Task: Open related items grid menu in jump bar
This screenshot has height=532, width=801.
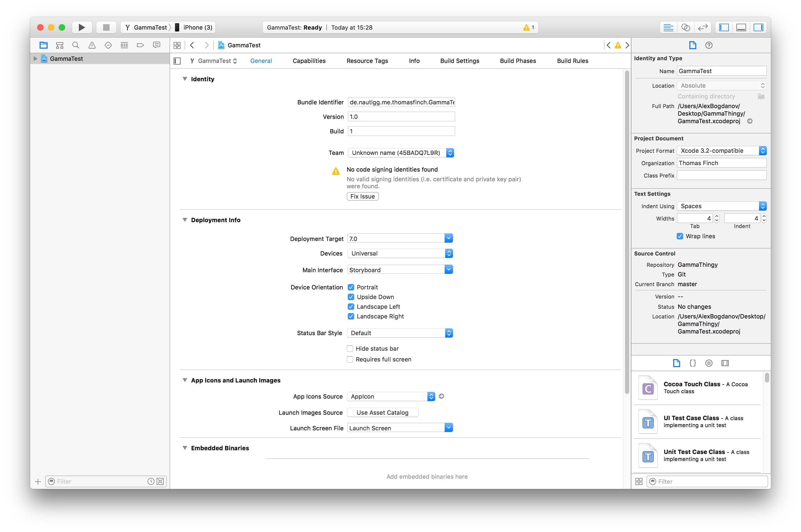Action: pyautogui.click(x=177, y=45)
